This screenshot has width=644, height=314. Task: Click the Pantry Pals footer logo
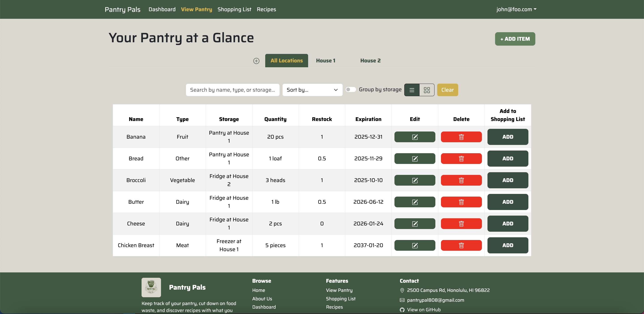[x=151, y=287]
